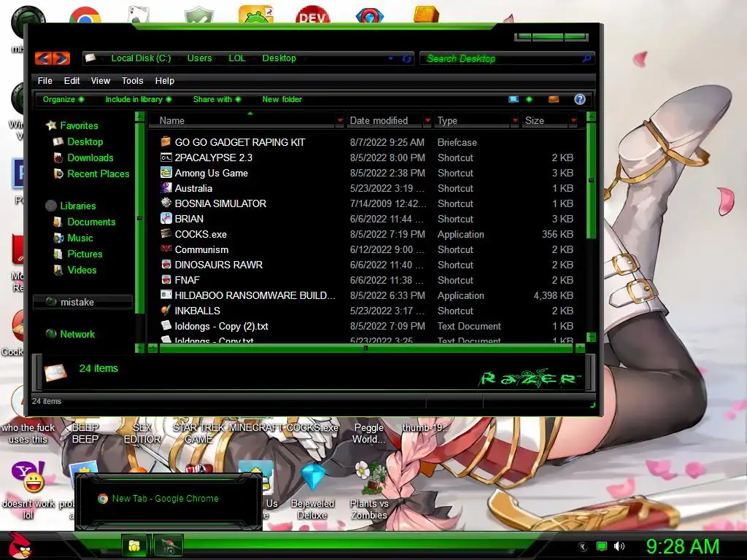Open the View menu
This screenshot has height=560, width=747.
click(101, 80)
